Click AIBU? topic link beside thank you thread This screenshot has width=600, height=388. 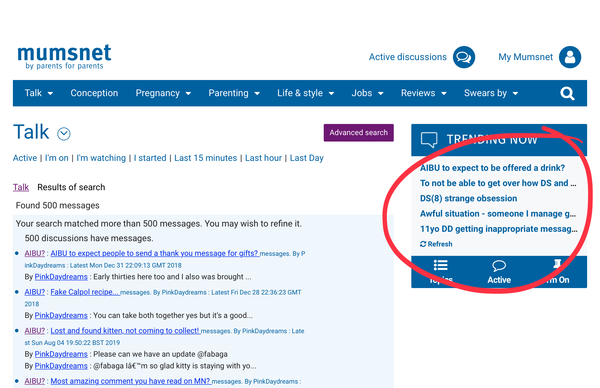point(34,253)
